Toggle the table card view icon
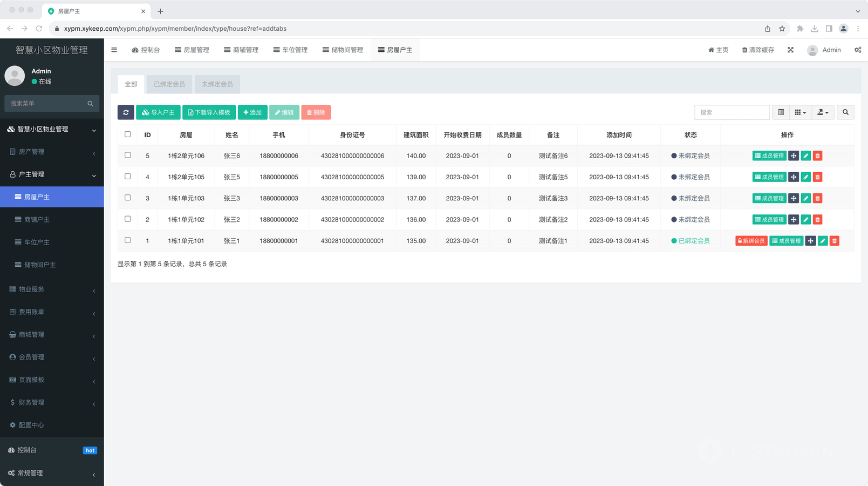The height and width of the screenshot is (486, 868). click(781, 112)
